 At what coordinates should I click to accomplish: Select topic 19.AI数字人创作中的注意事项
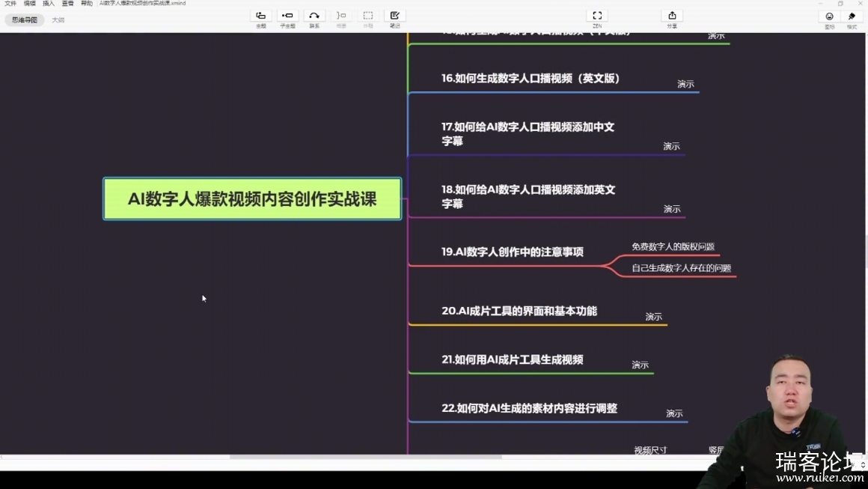(x=513, y=252)
